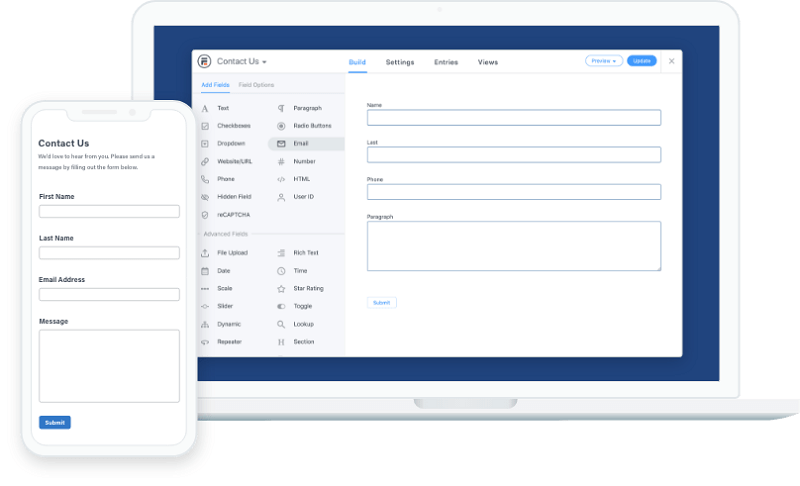Add a Slider field to form
The height and width of the screenshot is (486, 800).
[226, 306]
